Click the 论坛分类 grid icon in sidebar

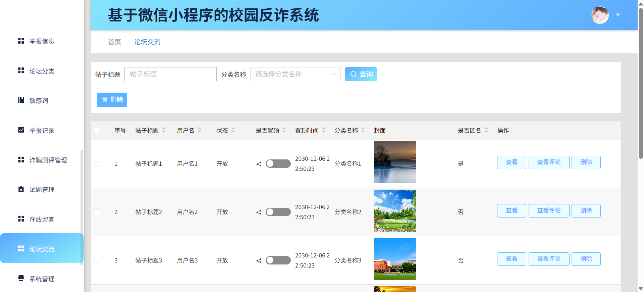[x=21, y=70]
